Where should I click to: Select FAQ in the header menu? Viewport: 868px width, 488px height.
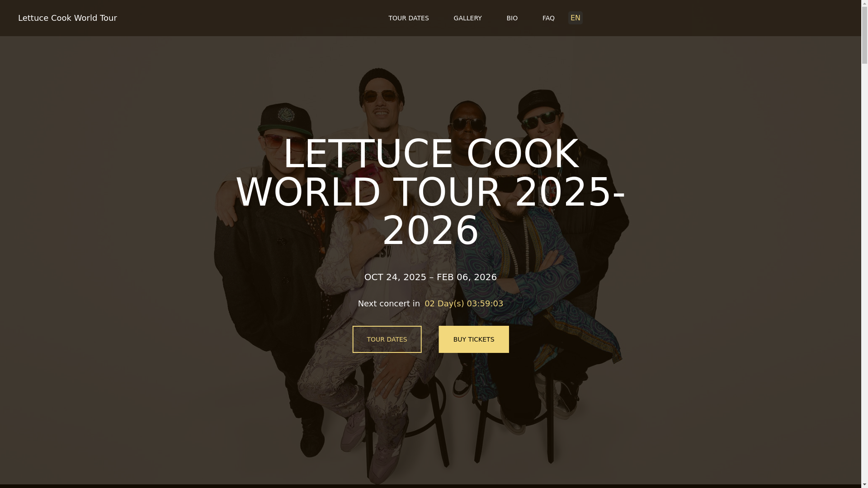pos(548,18)
